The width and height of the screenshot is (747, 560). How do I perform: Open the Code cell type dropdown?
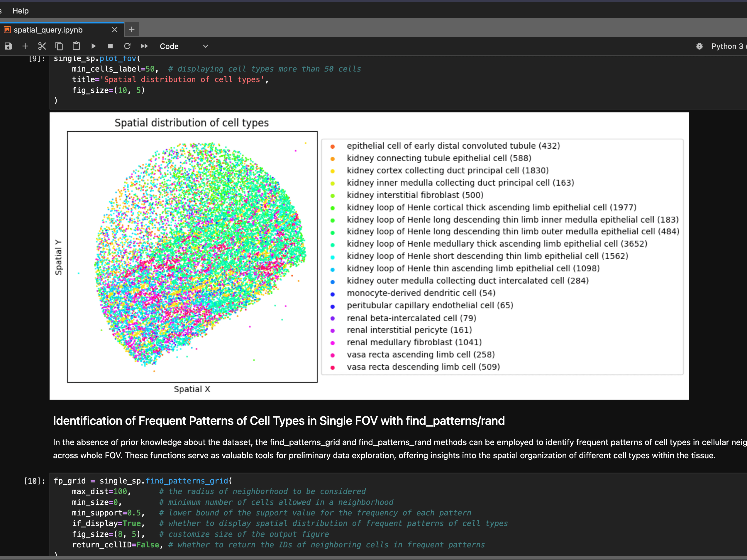tap(184, 46)
